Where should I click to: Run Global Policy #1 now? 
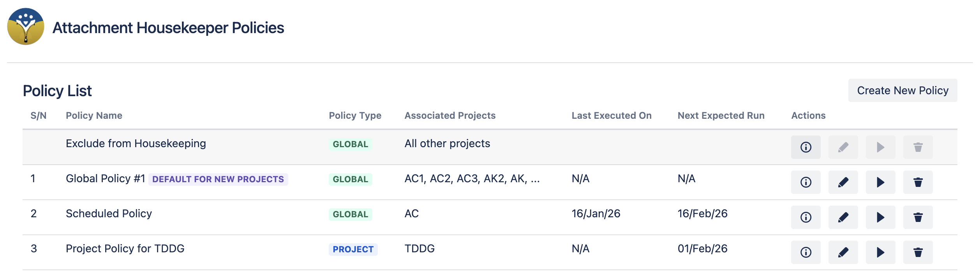(x=880, y=182)
